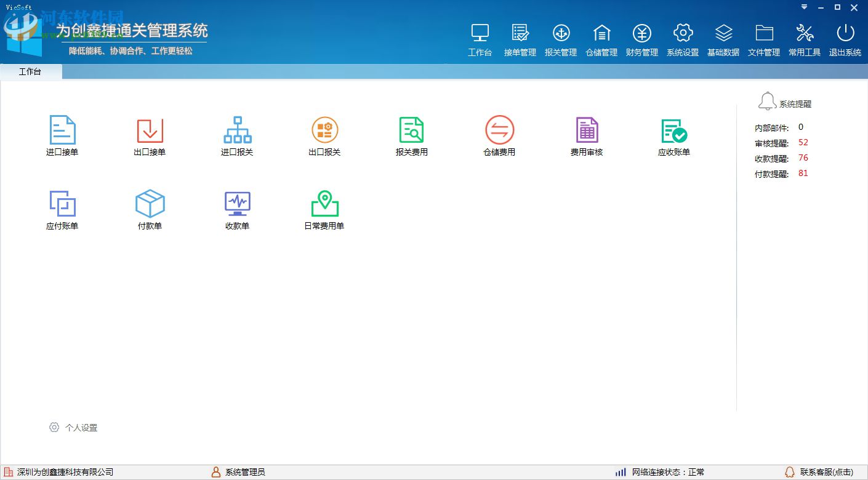Close the application window
This screenshot has width=868, height=480.
point(854,7)
